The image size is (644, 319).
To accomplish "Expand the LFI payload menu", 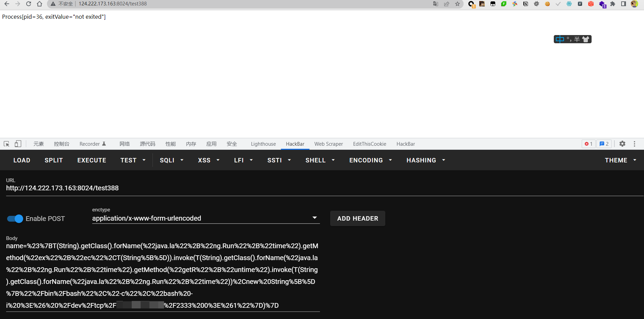I will point(243,160).
